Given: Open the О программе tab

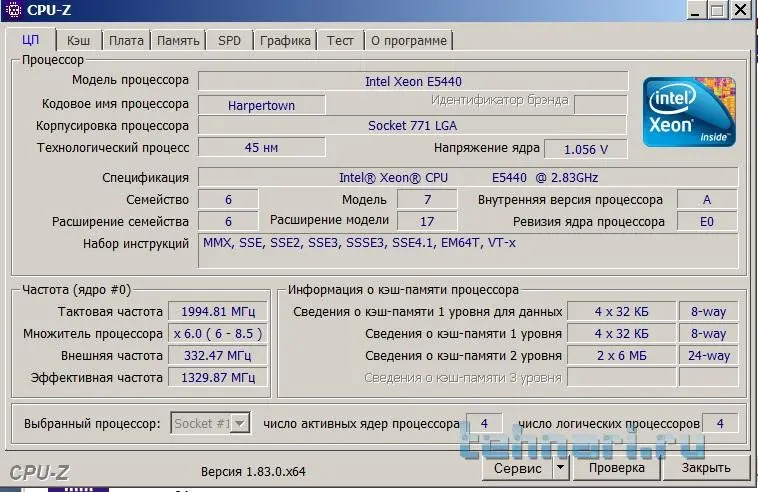Looking at the screenshot, I should (409, 41).
